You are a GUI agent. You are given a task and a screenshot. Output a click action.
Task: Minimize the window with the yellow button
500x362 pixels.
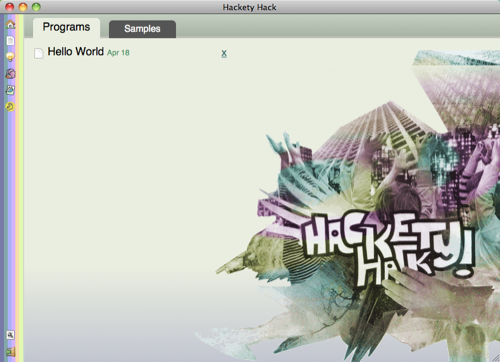coord(23,7)
